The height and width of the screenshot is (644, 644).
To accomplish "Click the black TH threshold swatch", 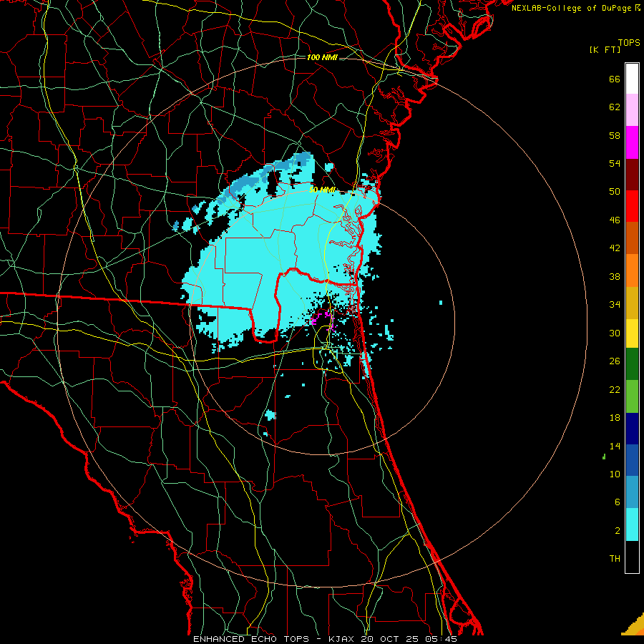I will point(632,557).
